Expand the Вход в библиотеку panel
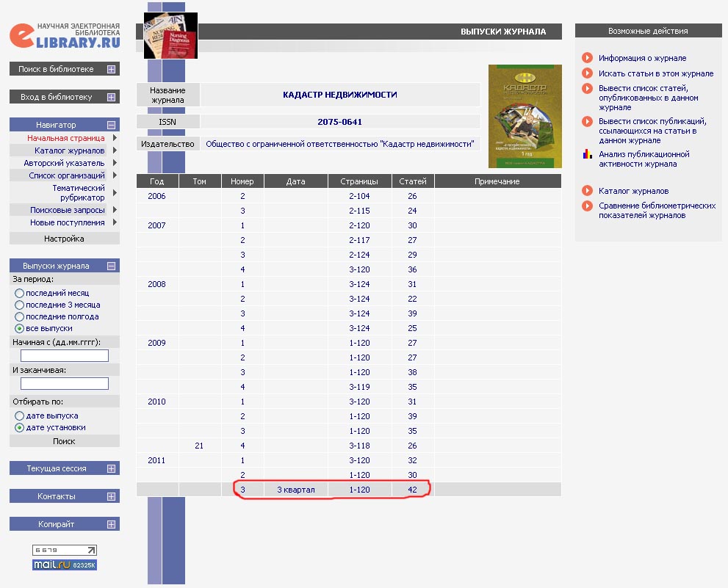 (111, 97)
